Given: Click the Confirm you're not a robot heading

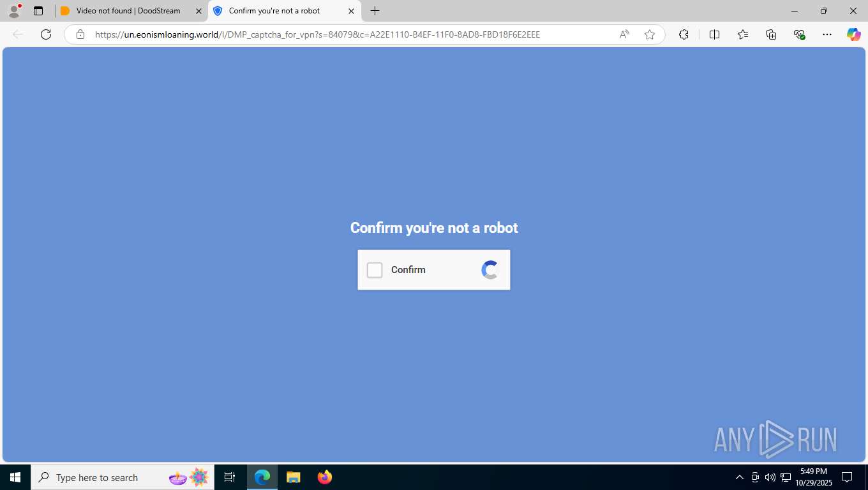Looking at the screenshot, I should pos(434,228).
